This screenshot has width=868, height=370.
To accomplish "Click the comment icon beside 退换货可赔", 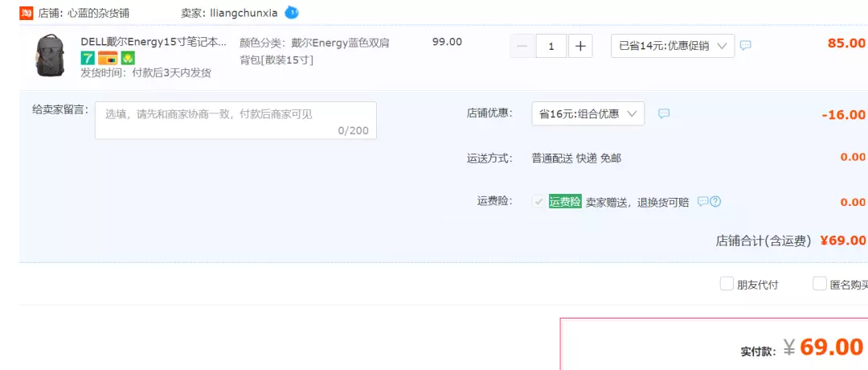I will [x=702, y=202].
